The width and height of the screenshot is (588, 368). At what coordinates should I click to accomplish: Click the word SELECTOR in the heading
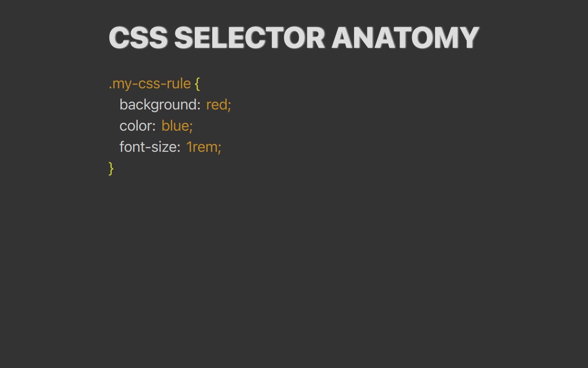(x=249, y=38)
